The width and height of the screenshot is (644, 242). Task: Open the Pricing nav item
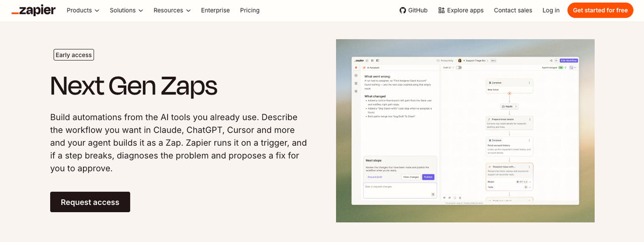click(250, 10)
